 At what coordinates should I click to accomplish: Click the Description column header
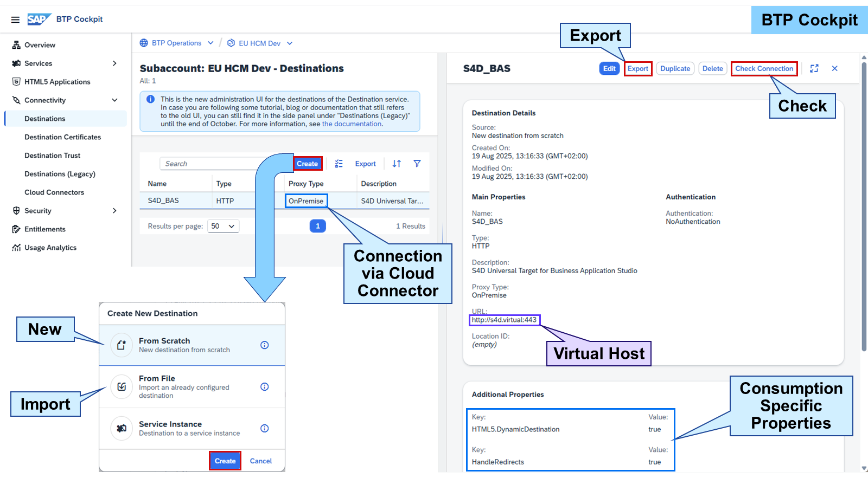click(379, 184)
